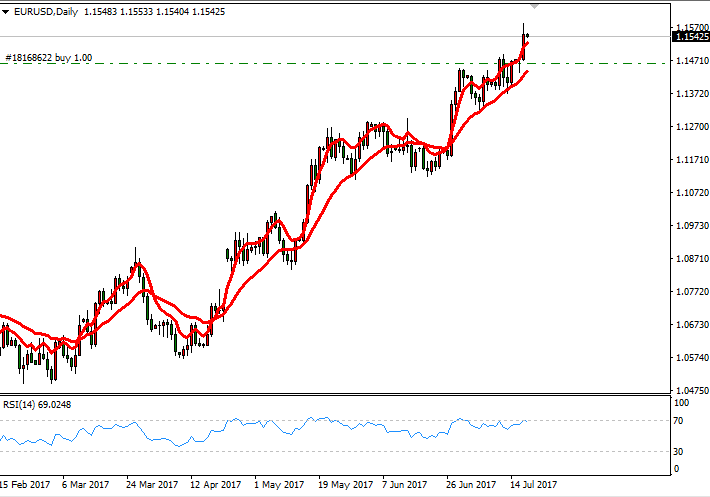Click the 1.06730 price scale label

pos(692,325)
